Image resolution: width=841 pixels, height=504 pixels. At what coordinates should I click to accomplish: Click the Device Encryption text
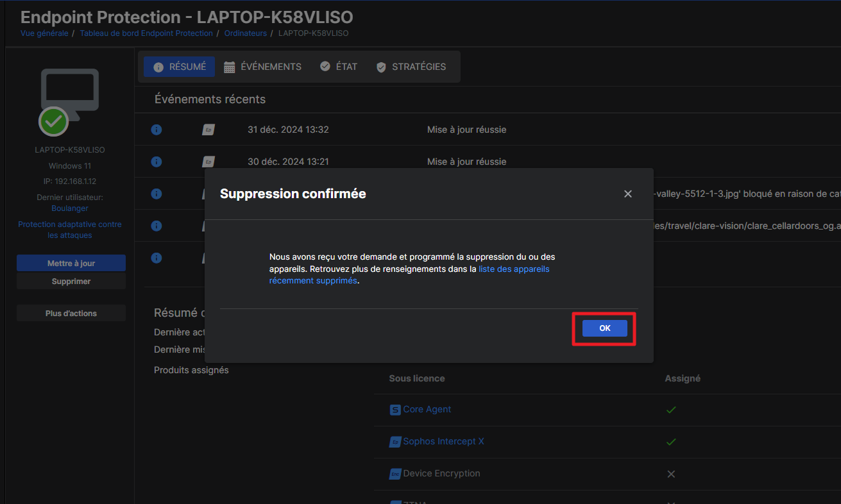pos(441,473)
